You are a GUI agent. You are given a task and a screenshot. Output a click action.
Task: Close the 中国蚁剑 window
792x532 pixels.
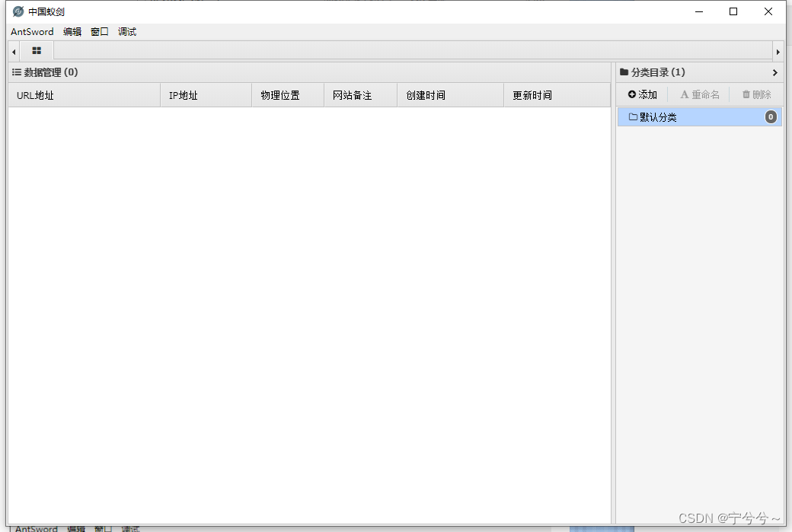click(768, 11)
